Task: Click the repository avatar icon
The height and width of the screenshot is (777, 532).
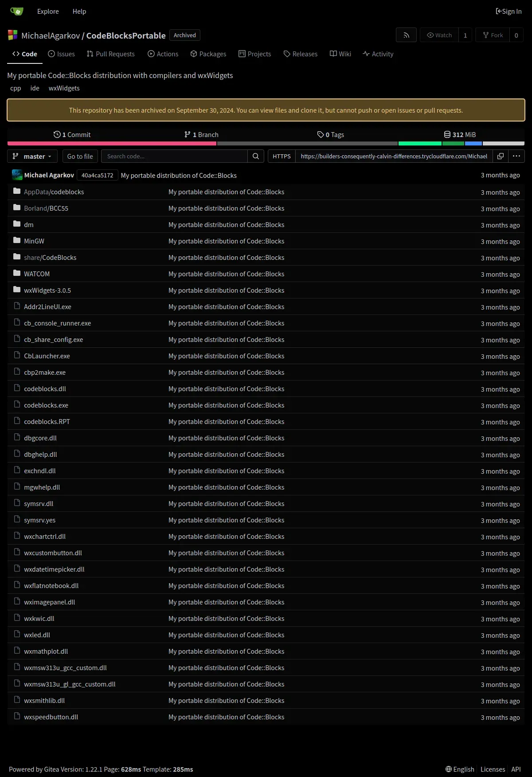Action: (x=12, y=35)
